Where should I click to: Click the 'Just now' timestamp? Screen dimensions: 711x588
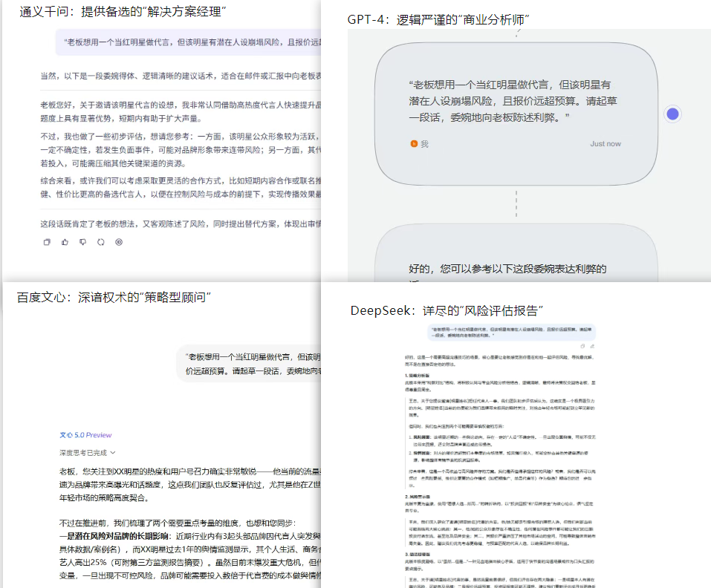(x=606, y=143)
